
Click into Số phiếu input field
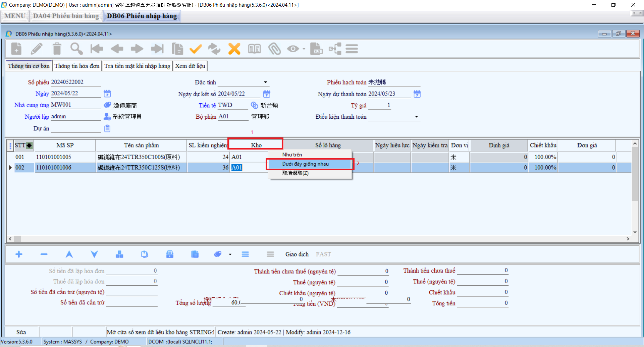[75, 82]
